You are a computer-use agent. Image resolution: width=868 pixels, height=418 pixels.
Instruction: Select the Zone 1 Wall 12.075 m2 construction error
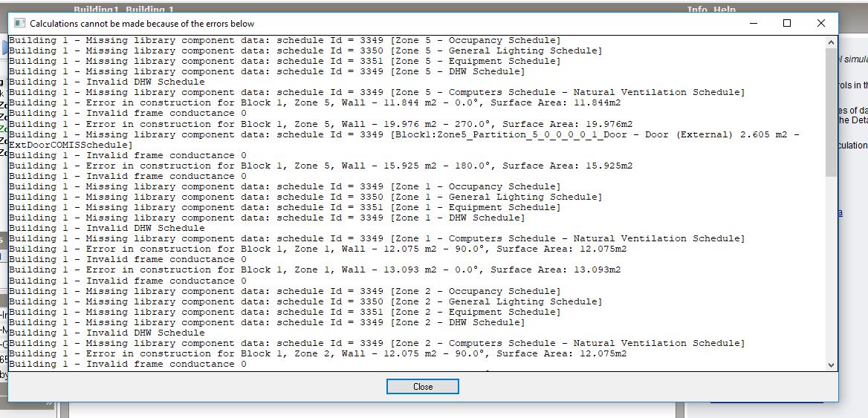pyautogui.click(x=318, y=249)
